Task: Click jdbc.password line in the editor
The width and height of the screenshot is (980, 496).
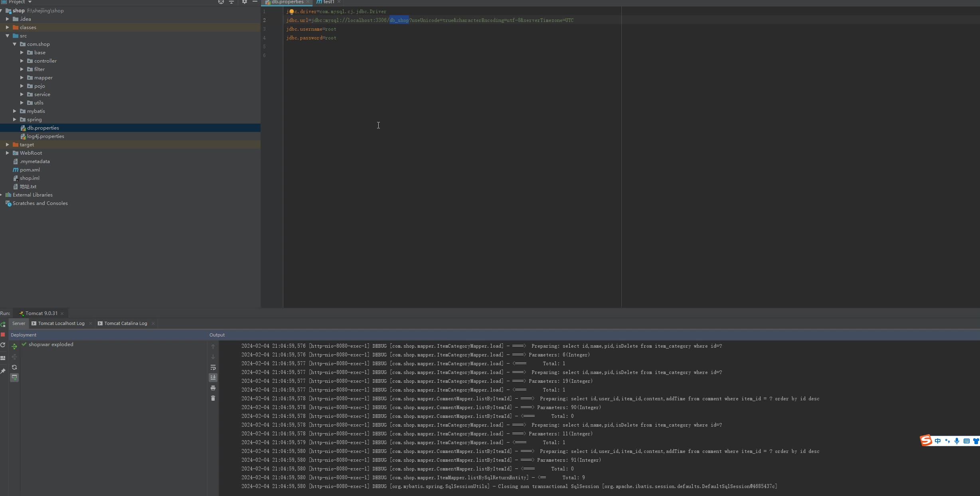Action: (311, 38)
